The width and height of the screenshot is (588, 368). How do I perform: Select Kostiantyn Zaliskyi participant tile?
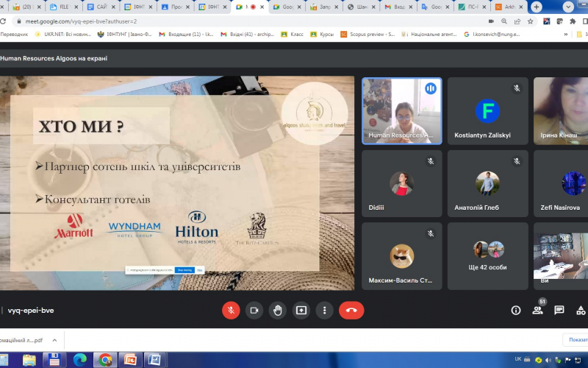(x=487, y=111)
